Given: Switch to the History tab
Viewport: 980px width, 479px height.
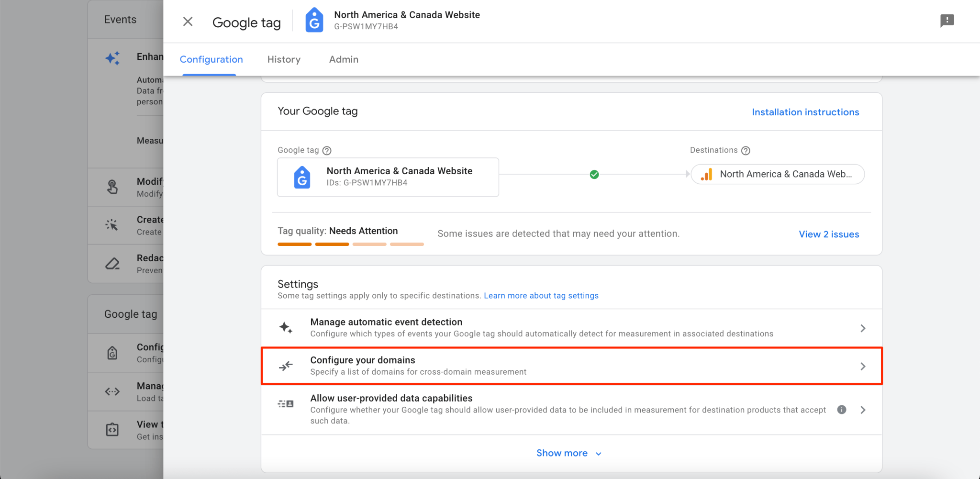Looking at the screenshot, I should tap(284, 59).
